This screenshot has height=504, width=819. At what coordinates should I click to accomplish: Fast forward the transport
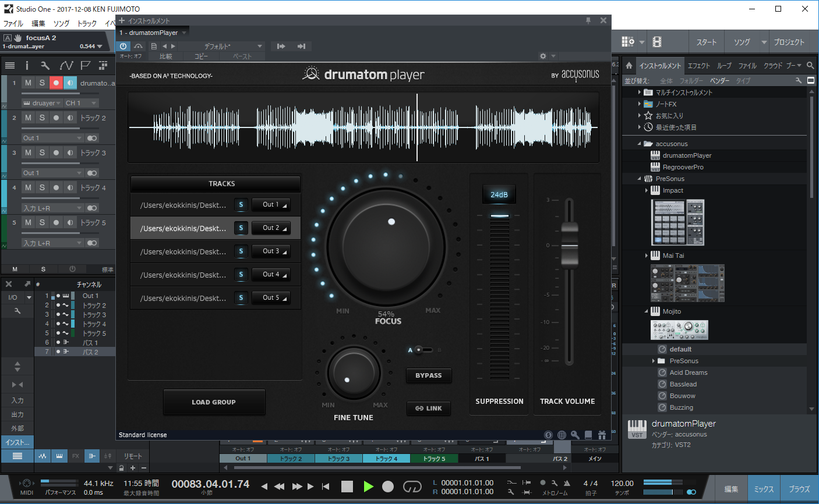click(297, 487)
